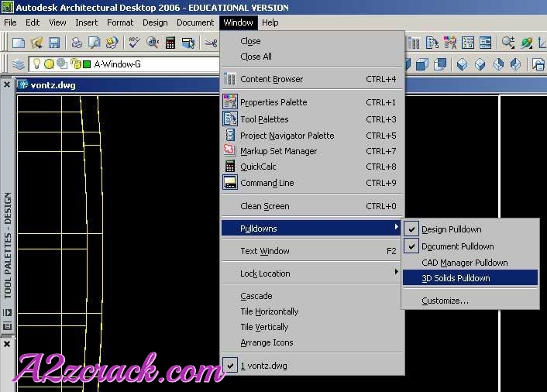The height and width of the screenshot is (392, 547).
Task: Open the A-Window-G layer dropdown
Action: pyautogui.click(x=125, y=64)
